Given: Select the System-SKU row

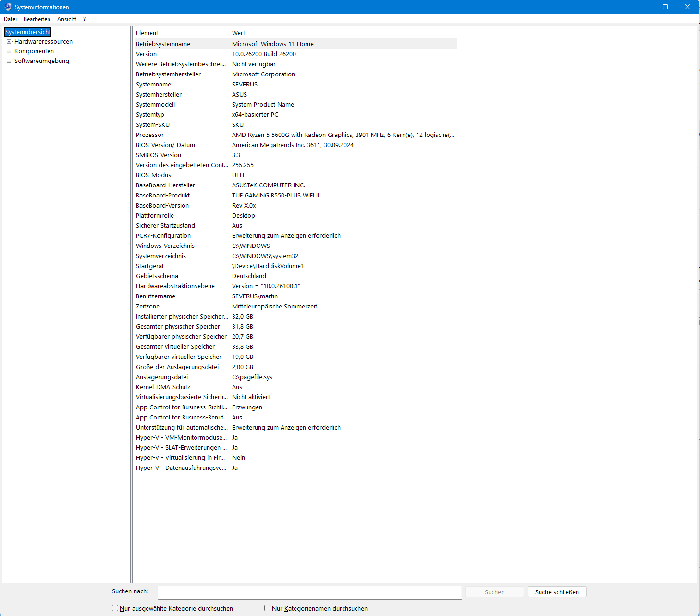Looking at the screenshot, I should [x=295, y=124].
